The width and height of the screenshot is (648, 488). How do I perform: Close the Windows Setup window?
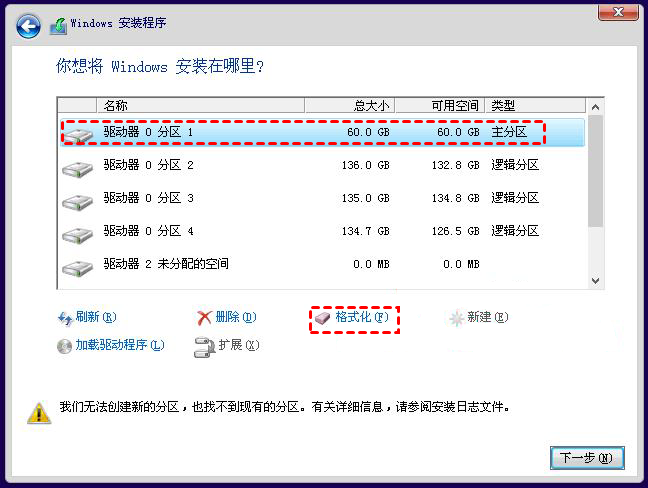(618, 12)
